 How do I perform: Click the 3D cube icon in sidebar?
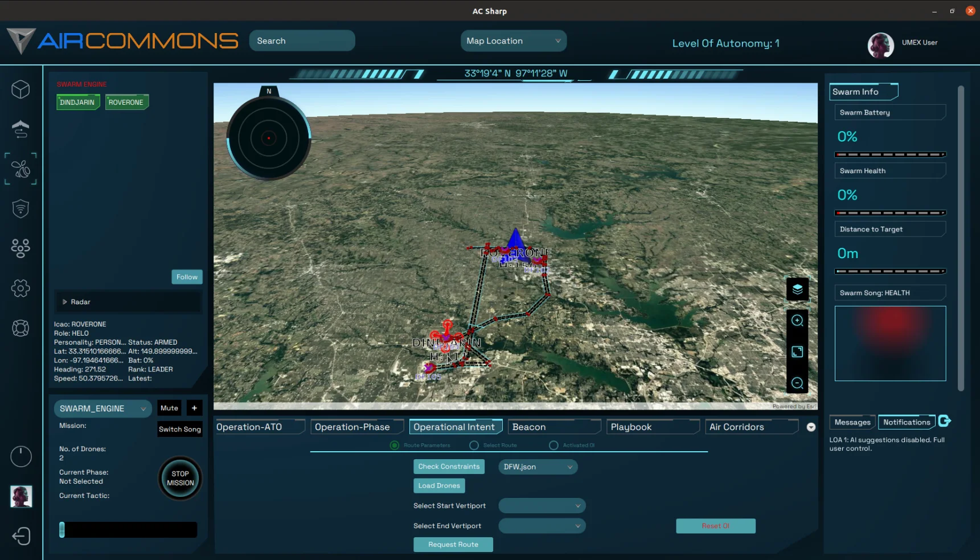tap(20, 89)
